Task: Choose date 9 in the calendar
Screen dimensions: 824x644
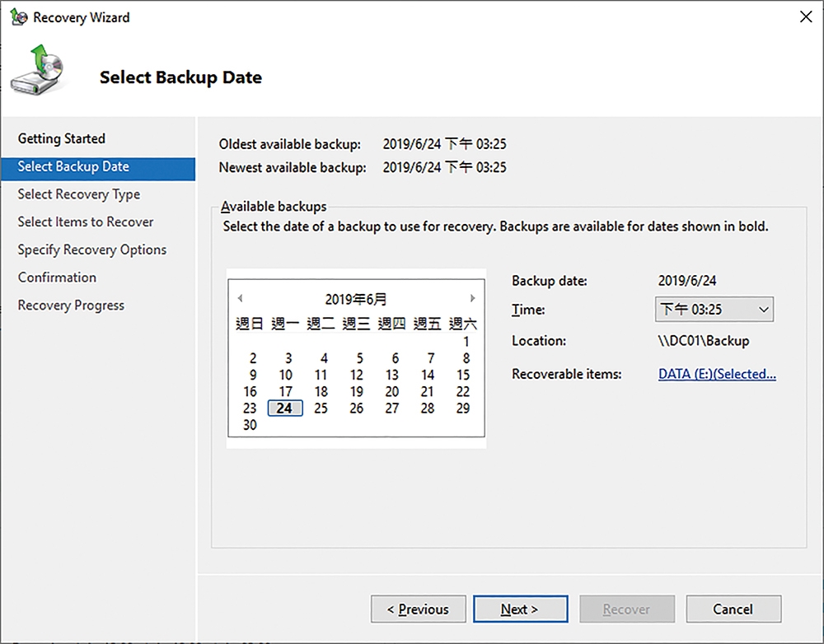Action: 253,375
